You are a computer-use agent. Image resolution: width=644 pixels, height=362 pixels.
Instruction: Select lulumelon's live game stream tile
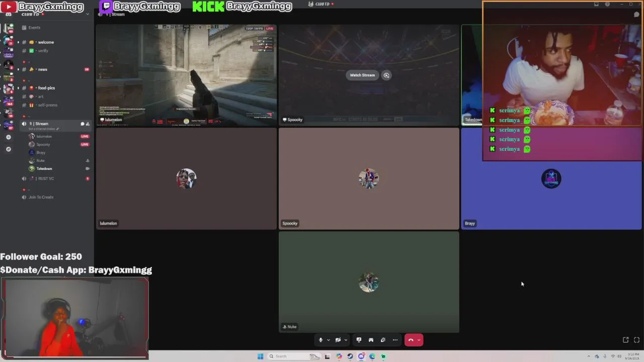(x=186, y=75)
